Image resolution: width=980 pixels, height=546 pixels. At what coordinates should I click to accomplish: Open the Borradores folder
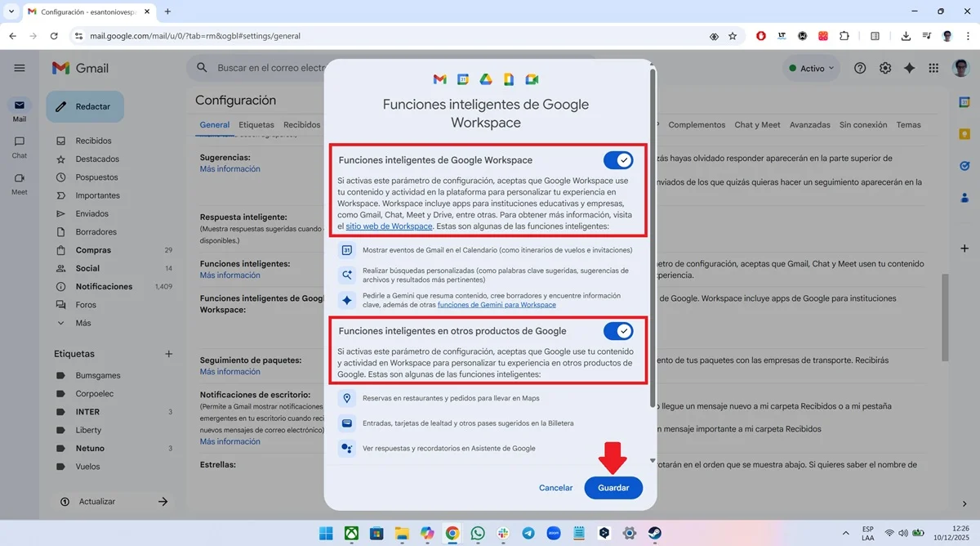pyautogui.click(x=96, y=232)
